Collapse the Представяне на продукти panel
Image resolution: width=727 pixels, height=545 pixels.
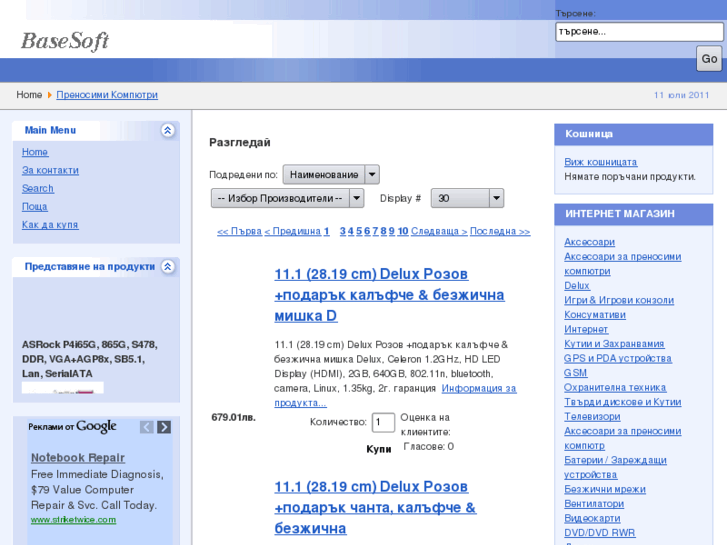[167, 267]
